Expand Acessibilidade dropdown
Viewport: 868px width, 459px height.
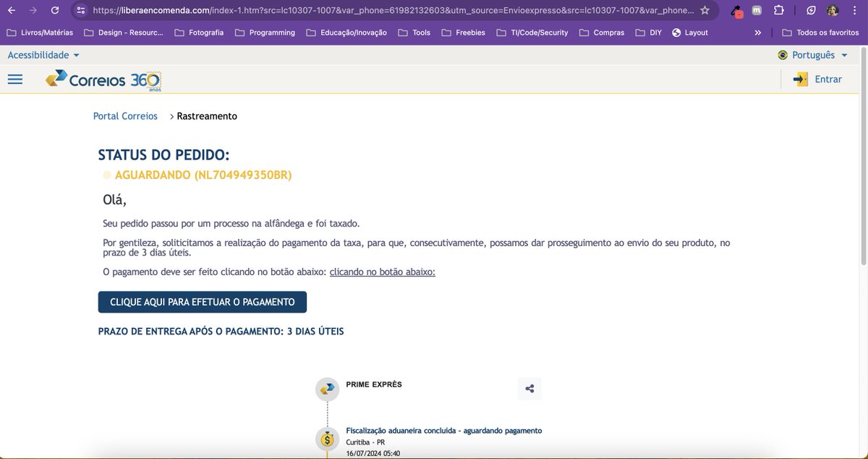pos(43,55)
